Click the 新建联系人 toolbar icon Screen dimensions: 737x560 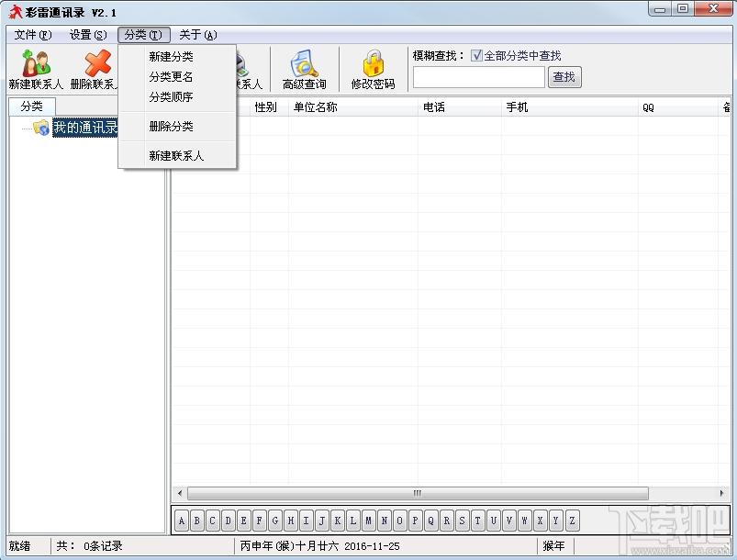36,64
